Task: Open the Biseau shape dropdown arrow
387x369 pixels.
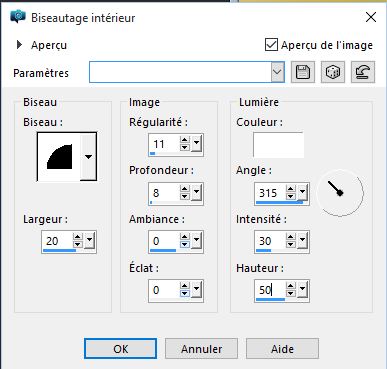Action: pos(88,156)
